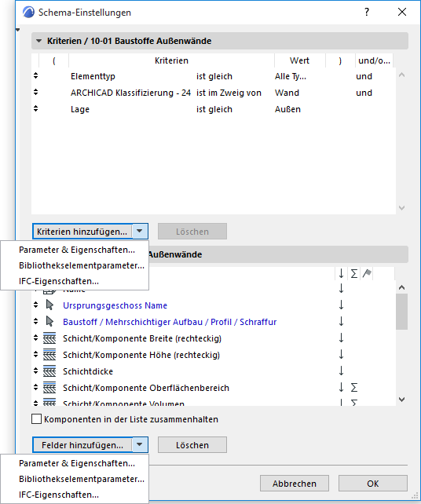Image resolution: width=421 pixels, height=504 pixels.
Task: Click the small disclosure triangle below the title bar
Action: (18, 30)
